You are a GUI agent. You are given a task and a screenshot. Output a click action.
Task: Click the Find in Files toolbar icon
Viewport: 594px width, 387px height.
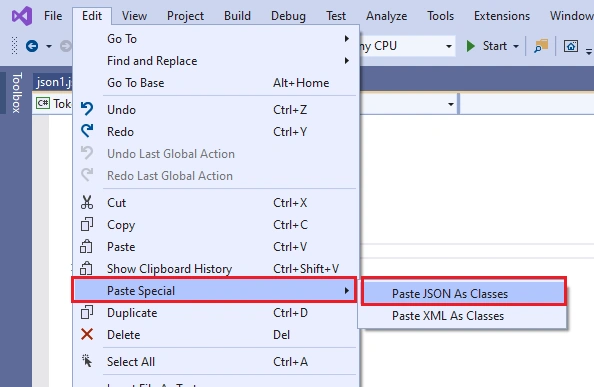(x=541, y=46)
